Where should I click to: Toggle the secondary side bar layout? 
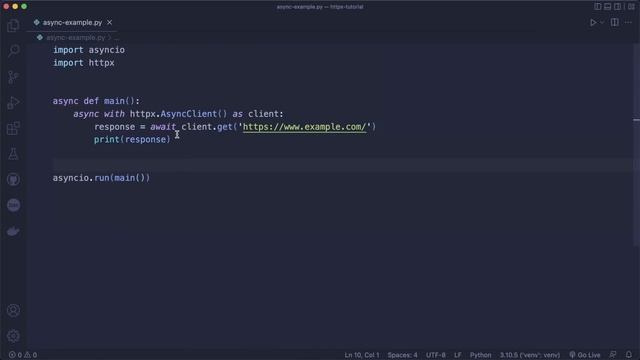click(617, 7)
